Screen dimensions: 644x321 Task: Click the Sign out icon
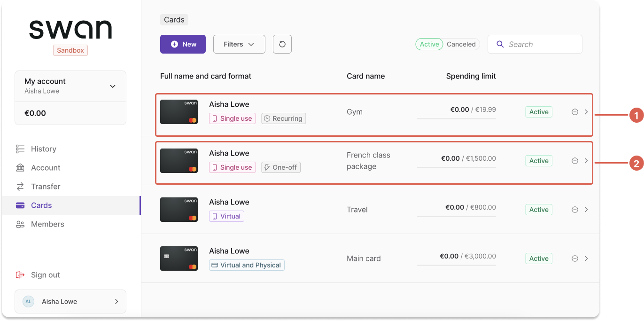(20, 274)
